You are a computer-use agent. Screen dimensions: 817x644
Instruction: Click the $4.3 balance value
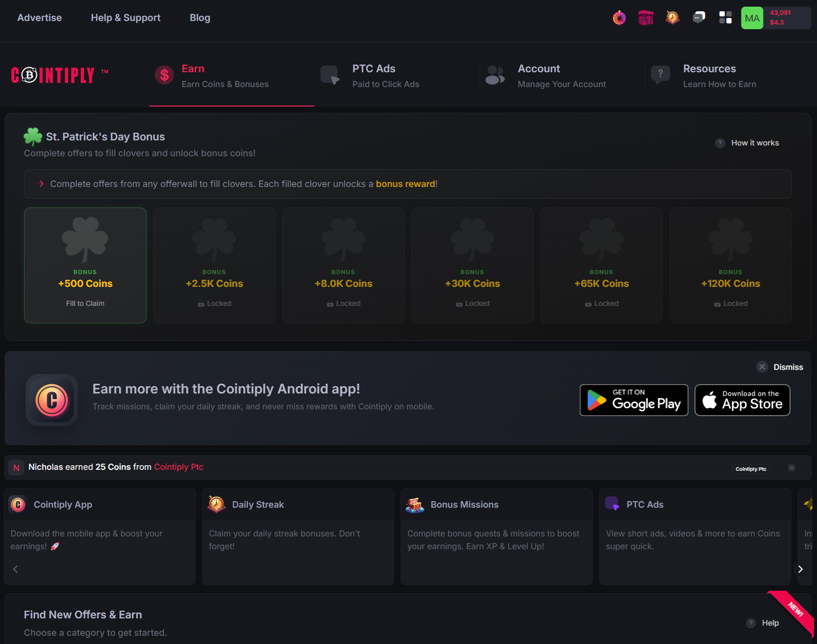777,23
